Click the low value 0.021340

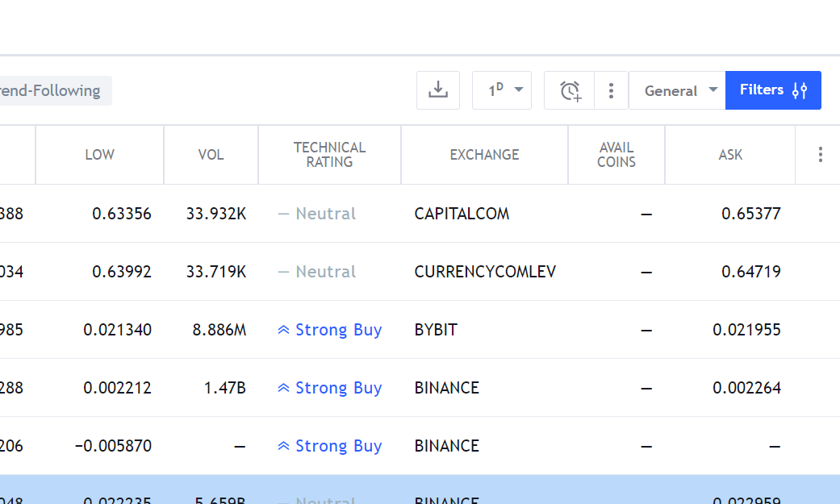(117, 330)
